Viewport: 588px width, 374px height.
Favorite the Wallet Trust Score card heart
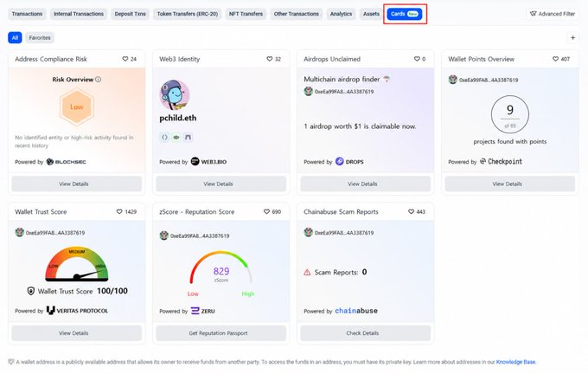tap(119, 212)
